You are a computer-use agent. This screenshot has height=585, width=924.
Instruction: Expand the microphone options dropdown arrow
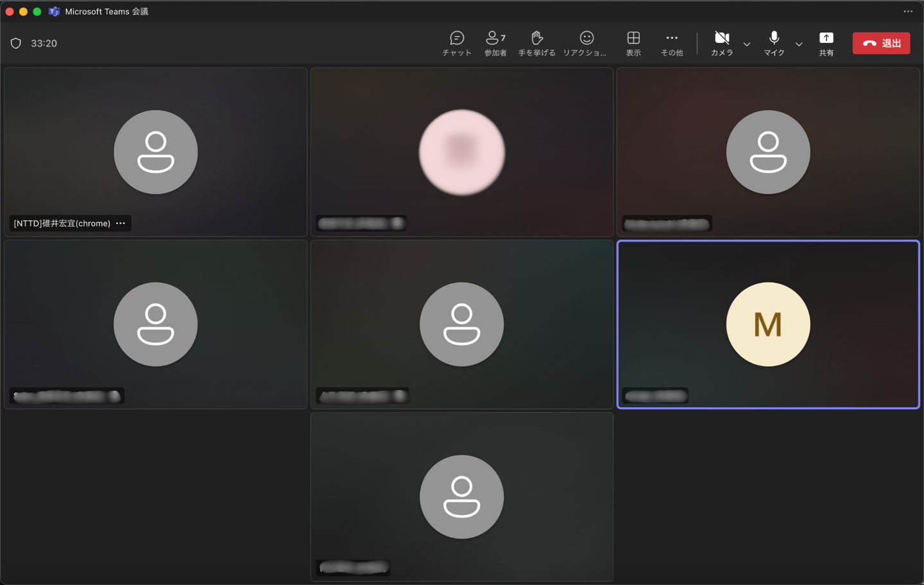pyautogui.click(x=799, y=44)
